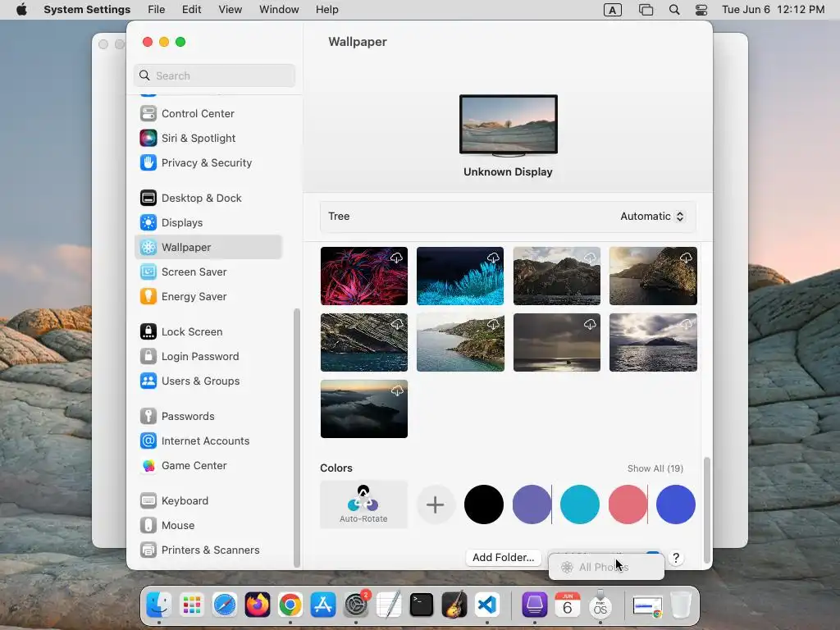Open Terminal from the Dock
This screenshot has height=630, width=840.
click(x=421, y=605)
